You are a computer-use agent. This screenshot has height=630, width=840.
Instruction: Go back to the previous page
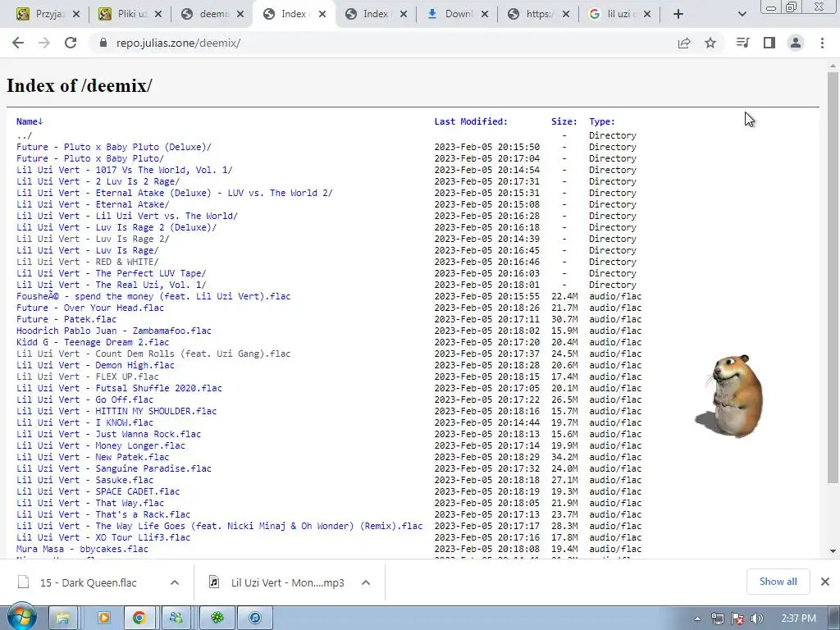pyautogui.click(x=18, y=43)
